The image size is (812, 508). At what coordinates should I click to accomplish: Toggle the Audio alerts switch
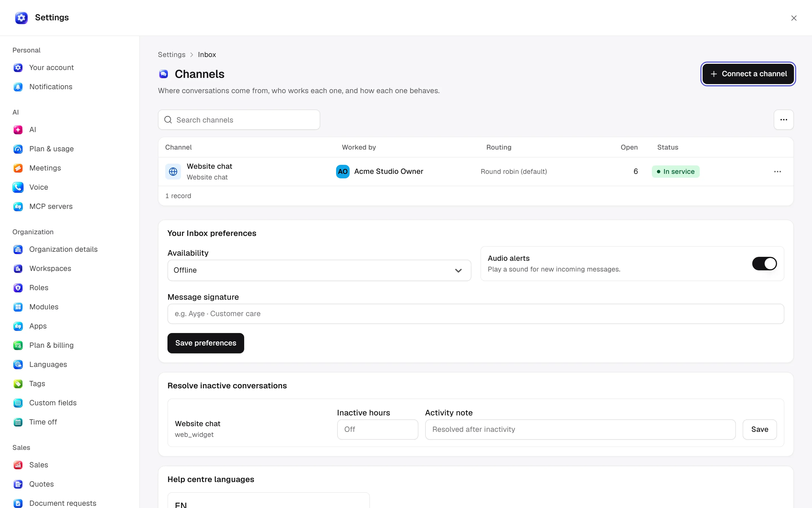(x=764, y=263)
